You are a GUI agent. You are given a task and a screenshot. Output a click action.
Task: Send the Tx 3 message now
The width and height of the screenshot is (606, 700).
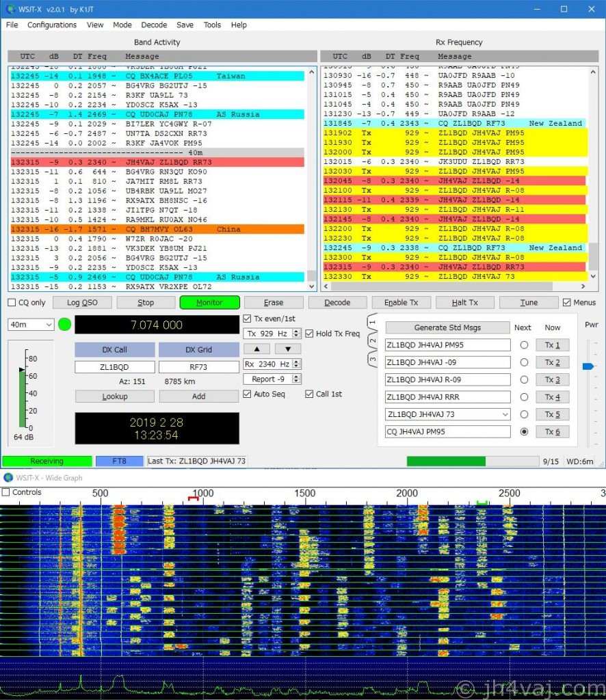(x=553, y=380)
